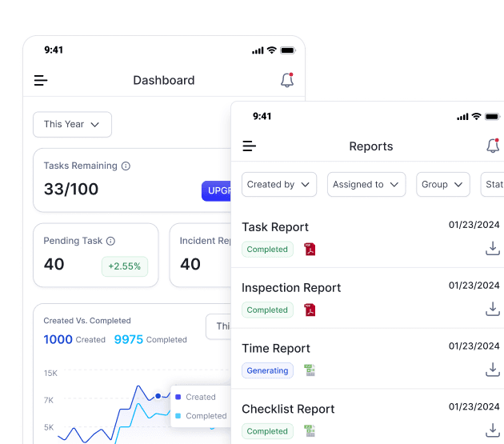The height and width of the screenshot is (444, 504).
Task: Open the Reports hamburger menu
Action: pyautogui.click(x=250, y=146)
